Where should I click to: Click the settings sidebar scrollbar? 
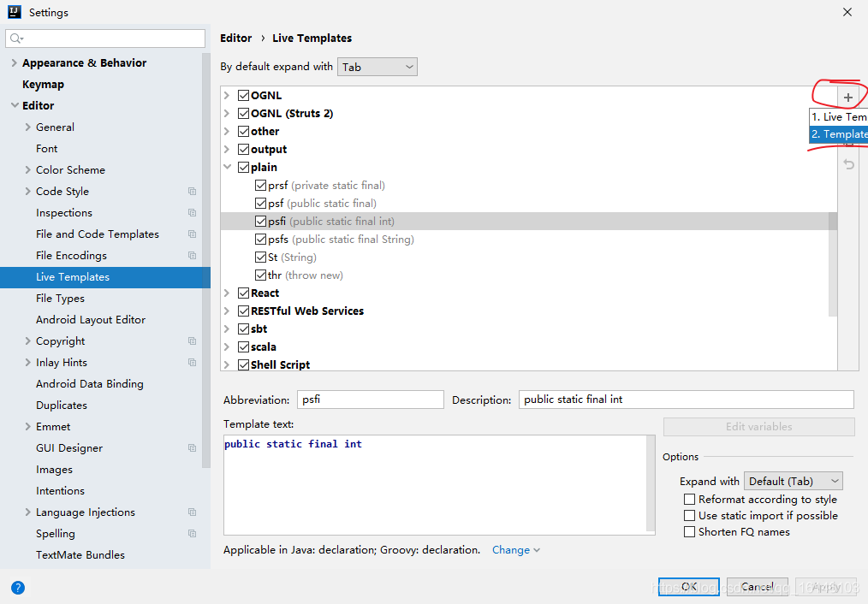coord(206,261)
